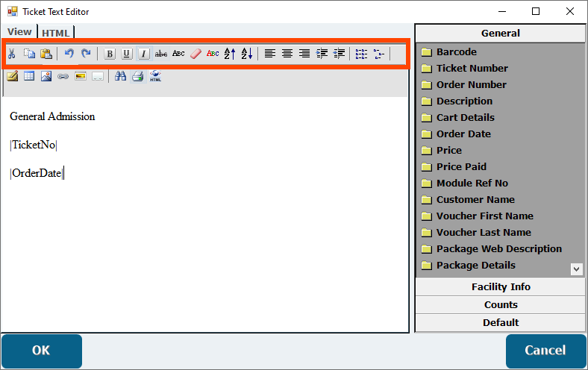Click the insert image icon

coord(46,76)
